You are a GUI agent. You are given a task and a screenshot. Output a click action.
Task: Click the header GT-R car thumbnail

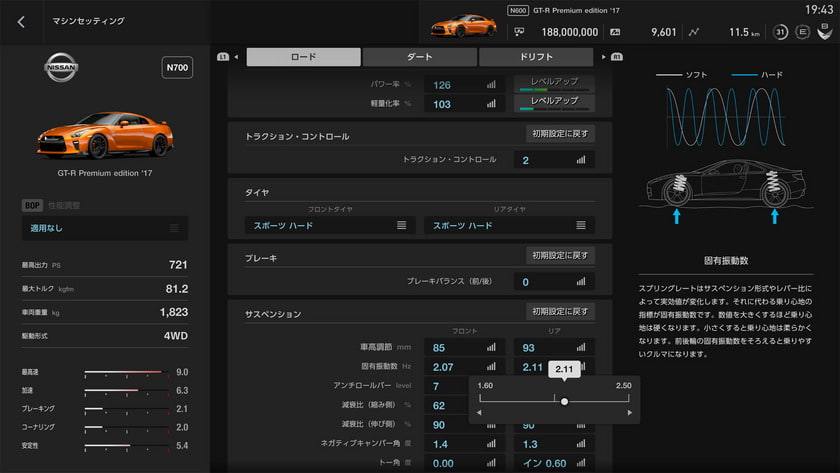point(463,25)
